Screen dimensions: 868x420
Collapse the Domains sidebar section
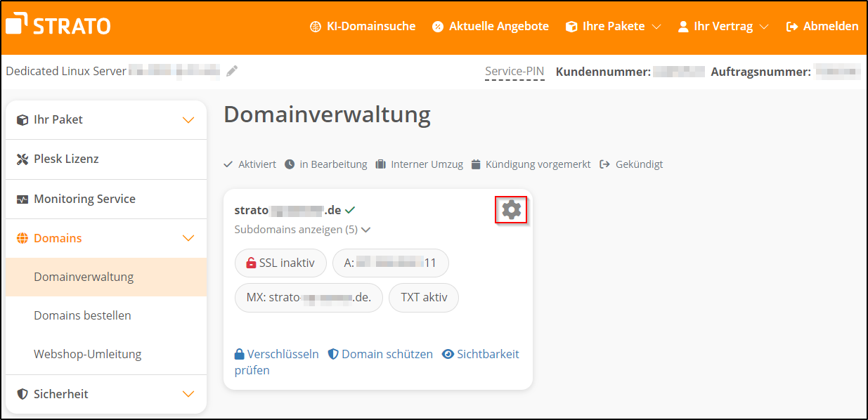coord(105,238)
